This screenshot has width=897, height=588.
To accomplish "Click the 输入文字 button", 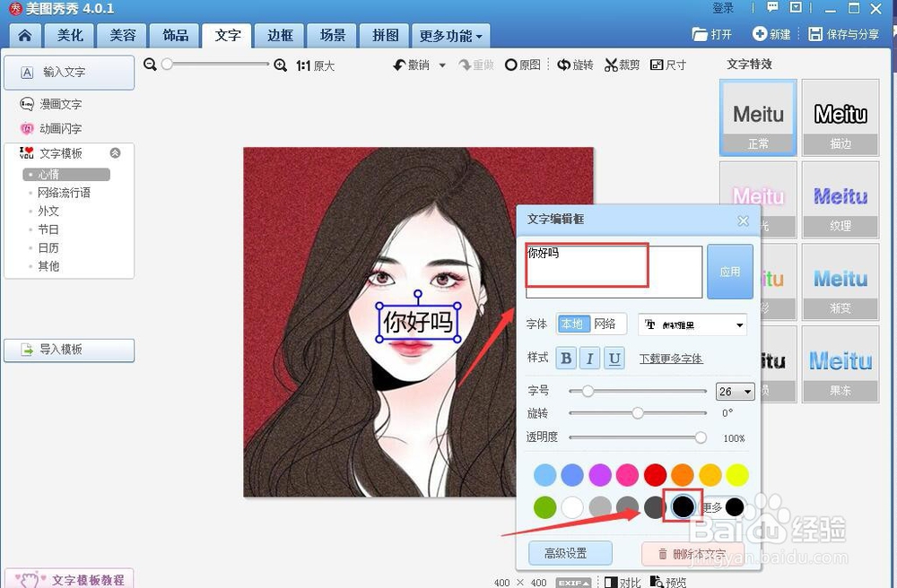I will pyautogui.click(x=69, y=73).
